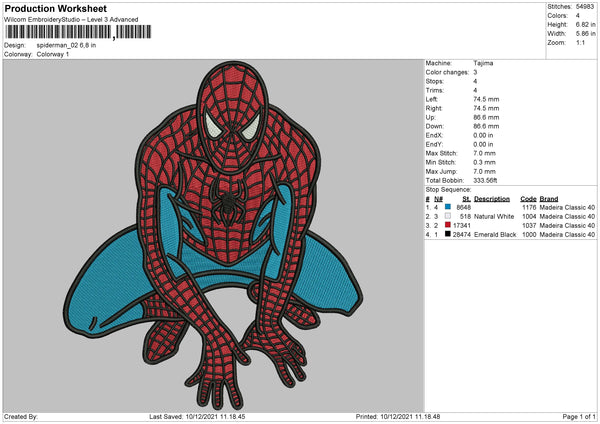Select Printed timestamp '10/12/2021 11.18.48'

[410, 416]
